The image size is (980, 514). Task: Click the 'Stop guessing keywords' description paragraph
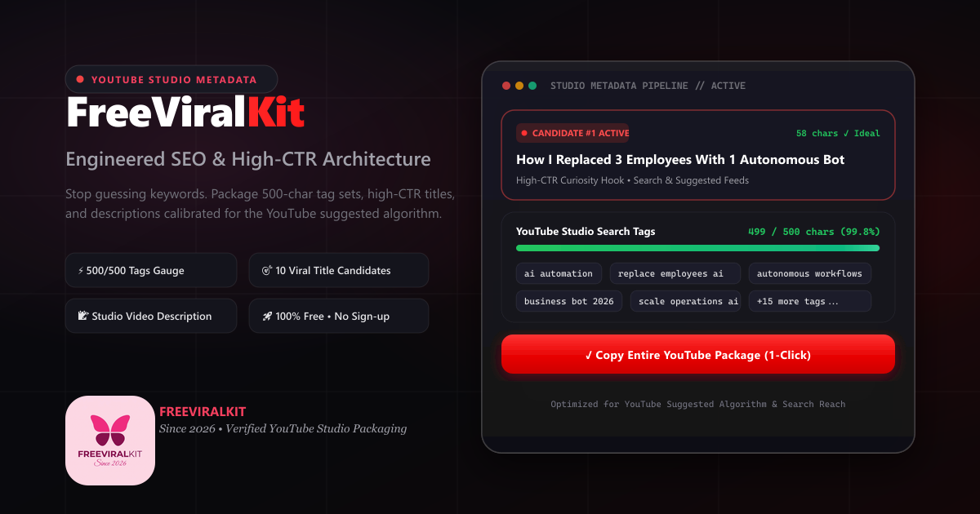coord(261,205)
